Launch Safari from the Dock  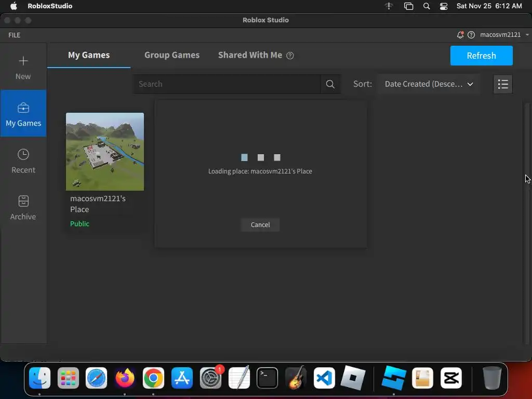point(96,378)
